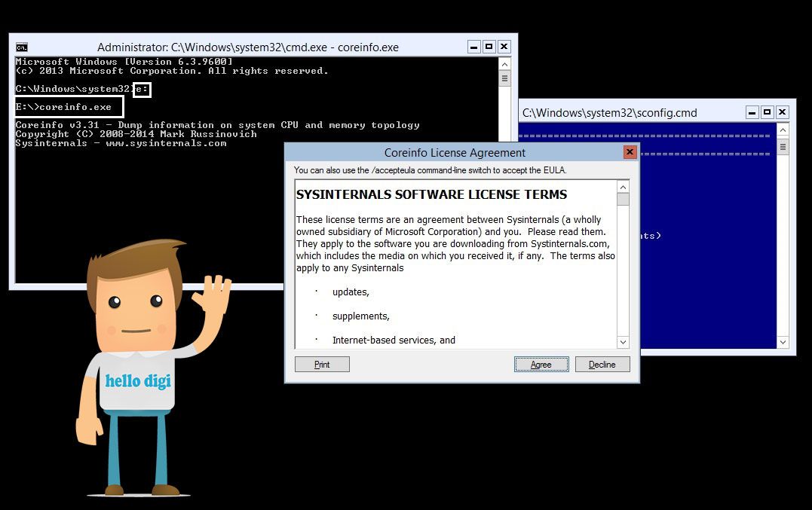Image resolution: width=812 pixels, height=510 pixels.
Task: Click the license text scrollbar up arrow
Action: tap(623, 187)
